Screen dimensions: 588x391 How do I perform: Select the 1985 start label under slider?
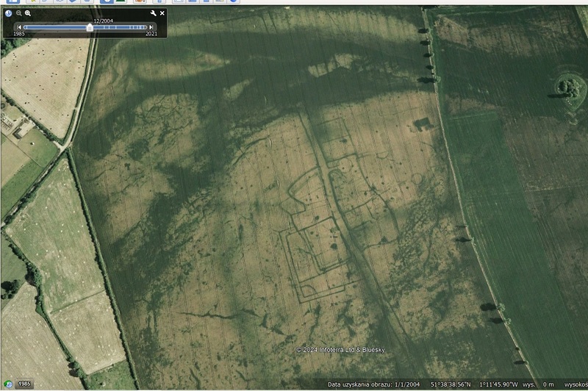click(x=20, y=34)
